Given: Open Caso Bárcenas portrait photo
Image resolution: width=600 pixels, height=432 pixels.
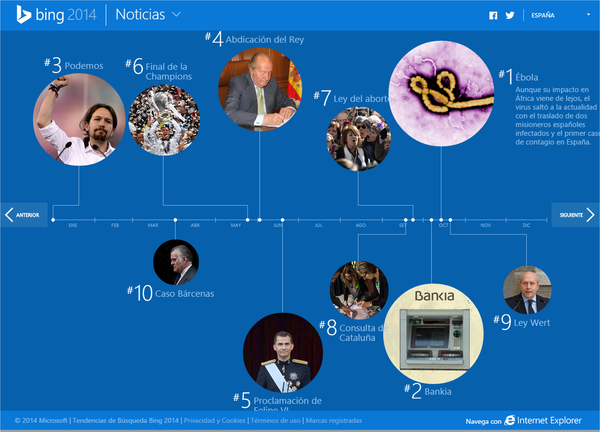Looking at the screenshot, I should point(176,262).
